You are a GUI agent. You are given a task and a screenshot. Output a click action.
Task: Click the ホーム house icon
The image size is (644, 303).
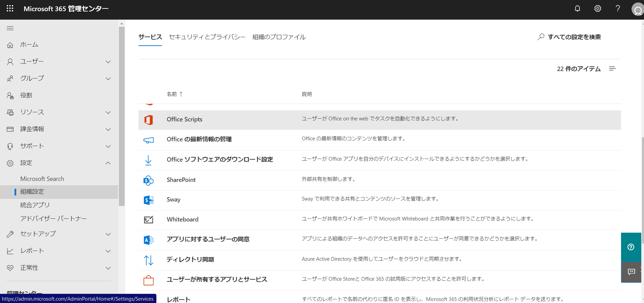click(10, 45)
